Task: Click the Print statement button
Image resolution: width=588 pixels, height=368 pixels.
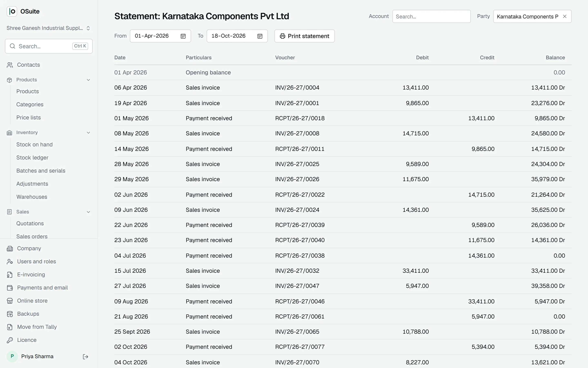Action: point(304,36)
